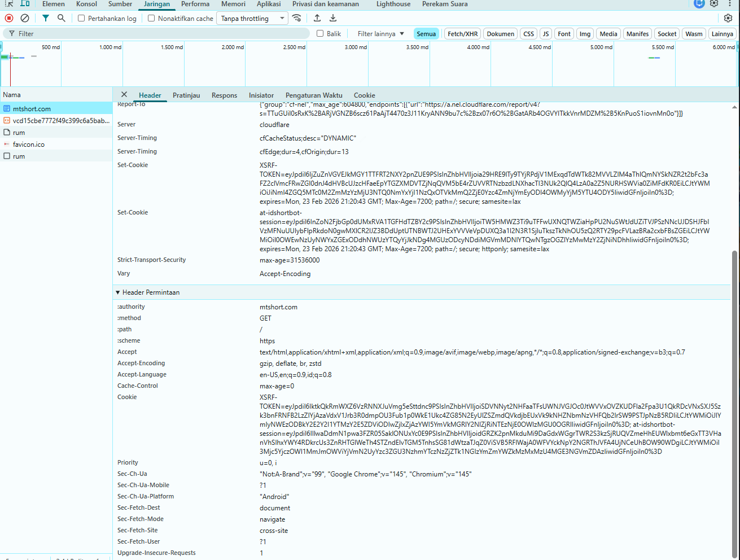Open the Sumber panel
740x560 pixels.
pyautogui.click(x=120, y=4)
